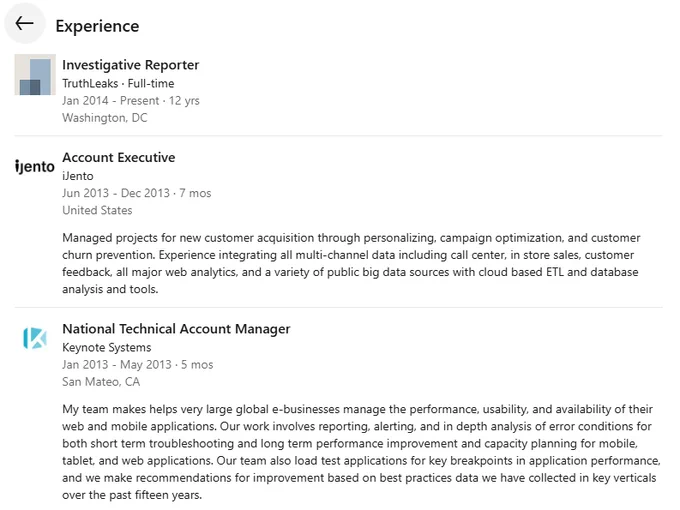Open the iJento company logo
Screen dimensions: 680x510
(x=35, y=167)
